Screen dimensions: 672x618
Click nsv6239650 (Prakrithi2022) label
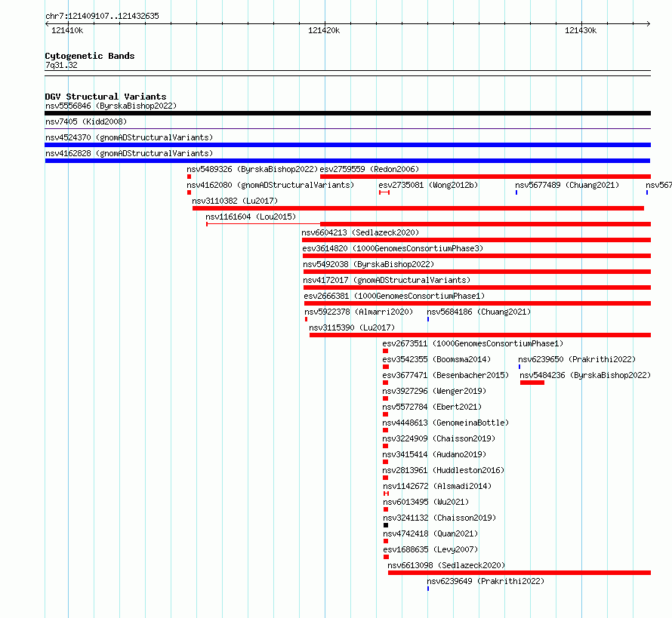coord(577,359)
